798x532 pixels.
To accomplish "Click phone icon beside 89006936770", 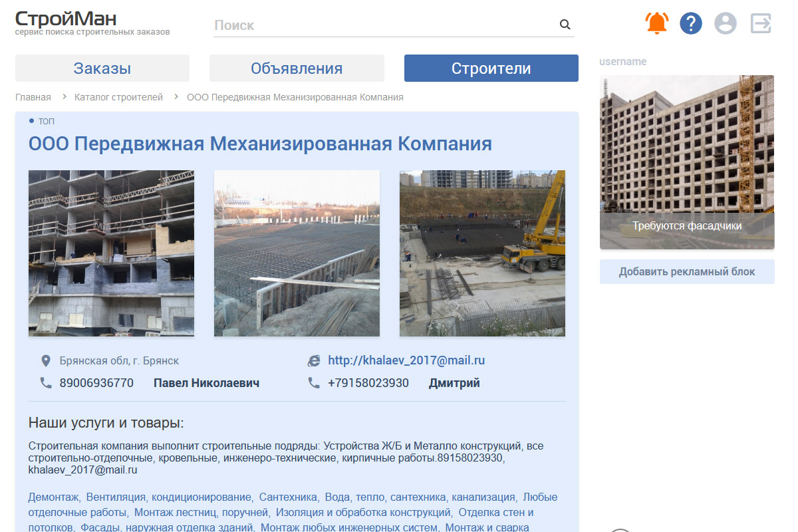I will 46,383.
